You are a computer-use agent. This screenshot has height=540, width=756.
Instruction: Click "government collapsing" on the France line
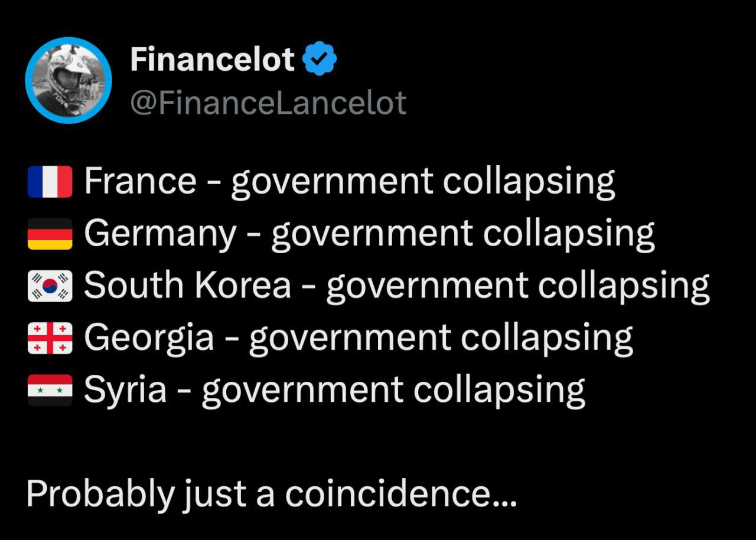423,182
